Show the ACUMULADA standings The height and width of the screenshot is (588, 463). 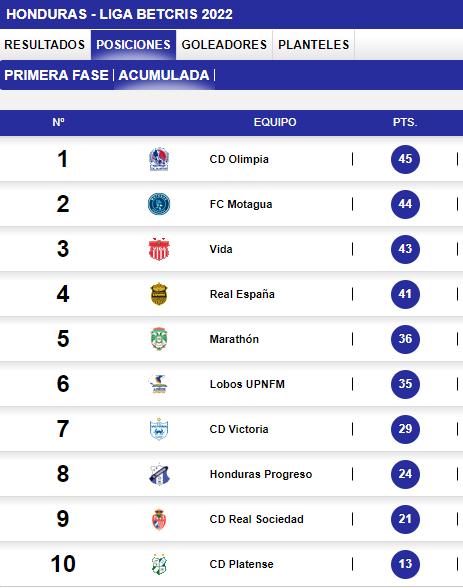pyautogui.click(x=164, y=75)
